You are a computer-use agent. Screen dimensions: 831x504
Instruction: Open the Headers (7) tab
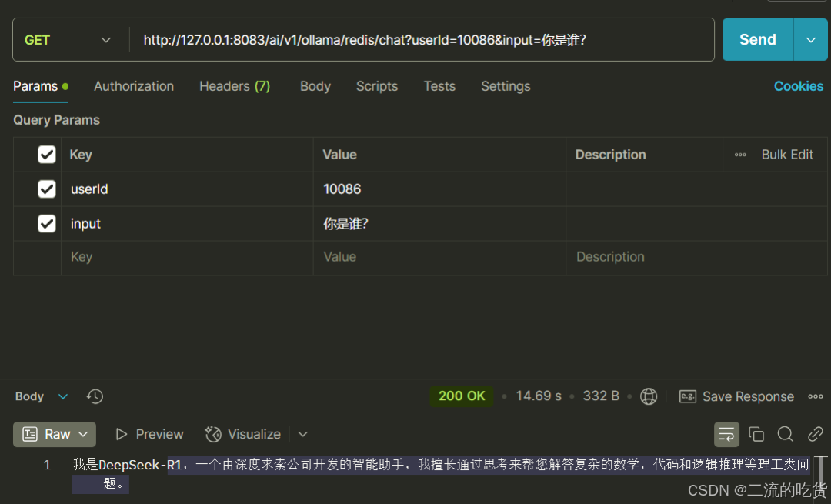(235, 86)
